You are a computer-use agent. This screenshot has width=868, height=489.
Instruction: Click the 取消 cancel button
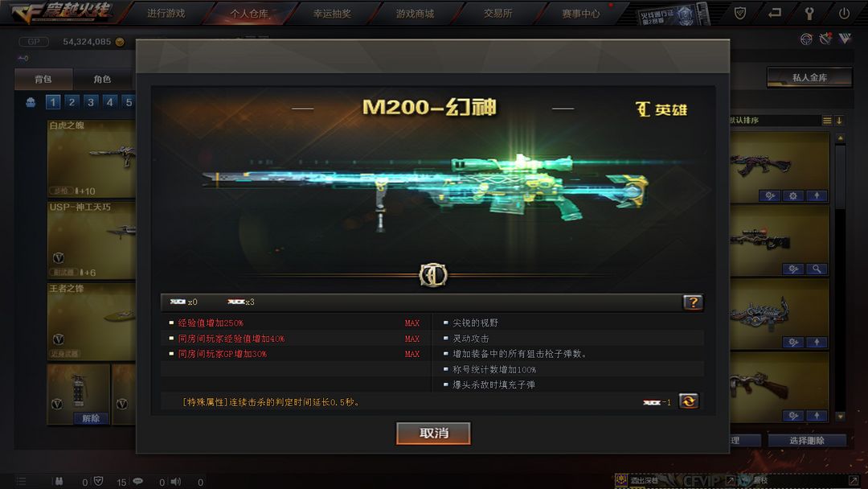click(433, 433)
